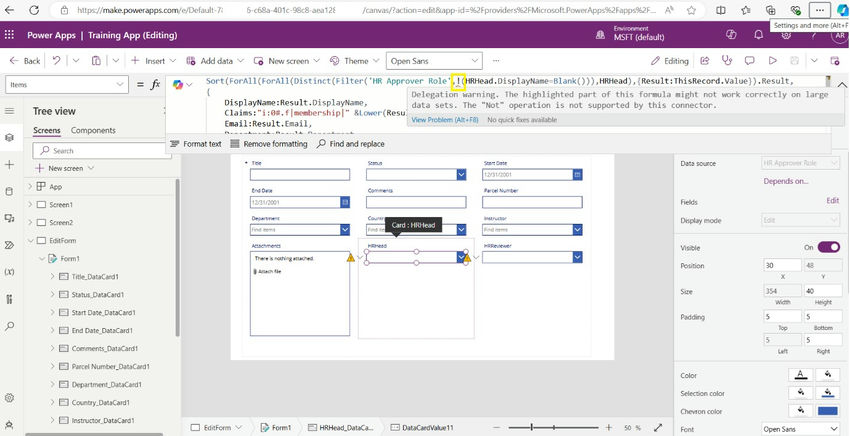
Task: Open the notifications bell
Action: tap(758, 35)
